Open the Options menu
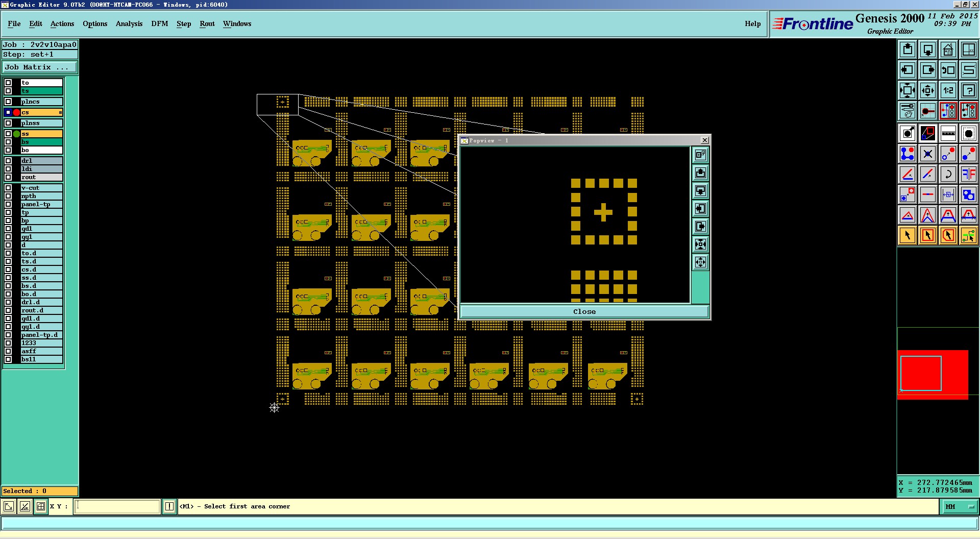Viewport: 980px width, 539px height. [95, 23]
